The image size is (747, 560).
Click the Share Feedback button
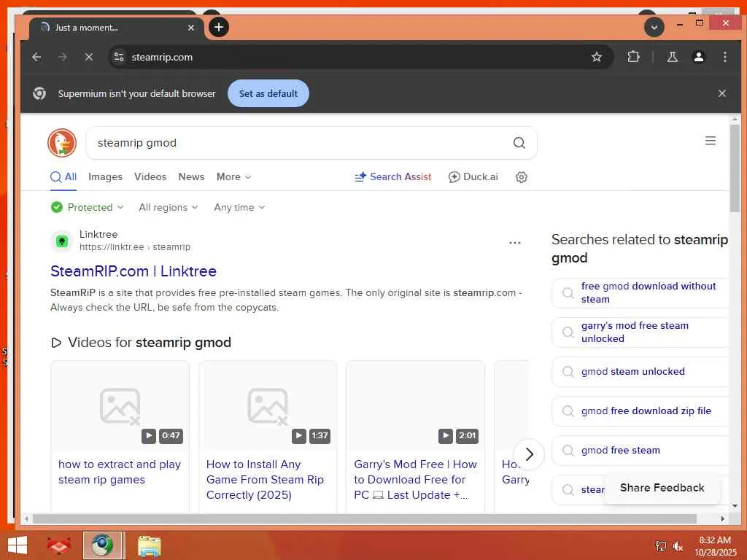662,488
